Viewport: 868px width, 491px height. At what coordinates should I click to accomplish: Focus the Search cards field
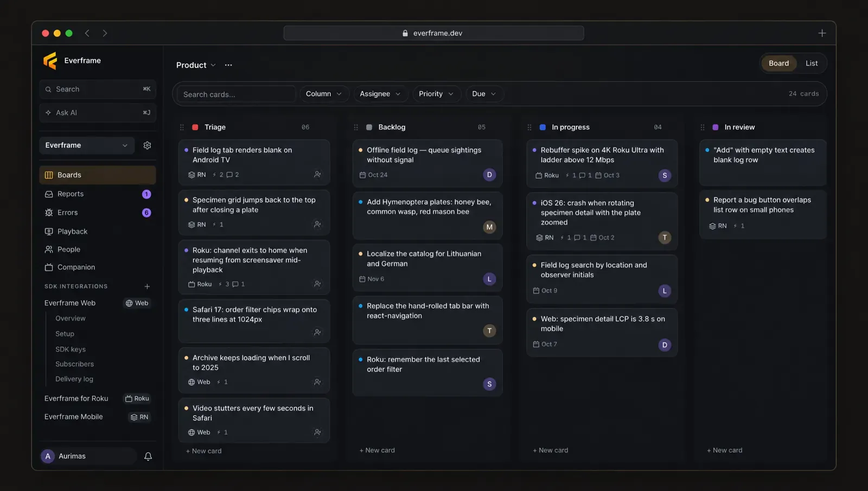tap(237, 94)
